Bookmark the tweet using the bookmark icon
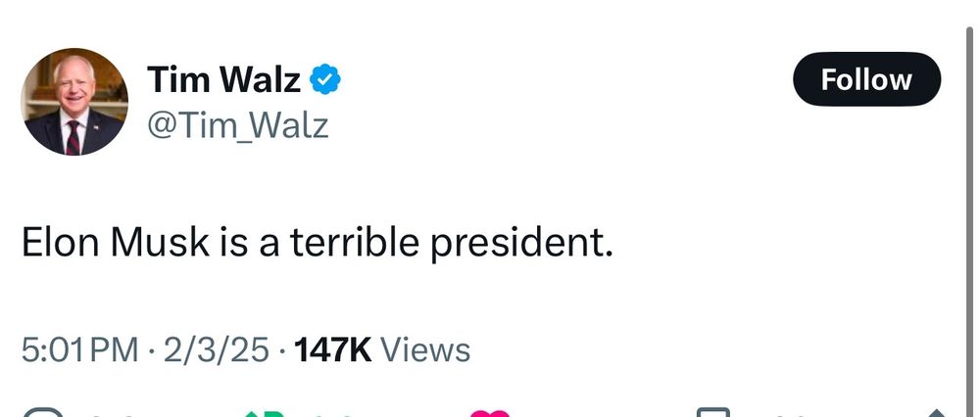Viewport: 980px width, 417px height. coord(712,412)
